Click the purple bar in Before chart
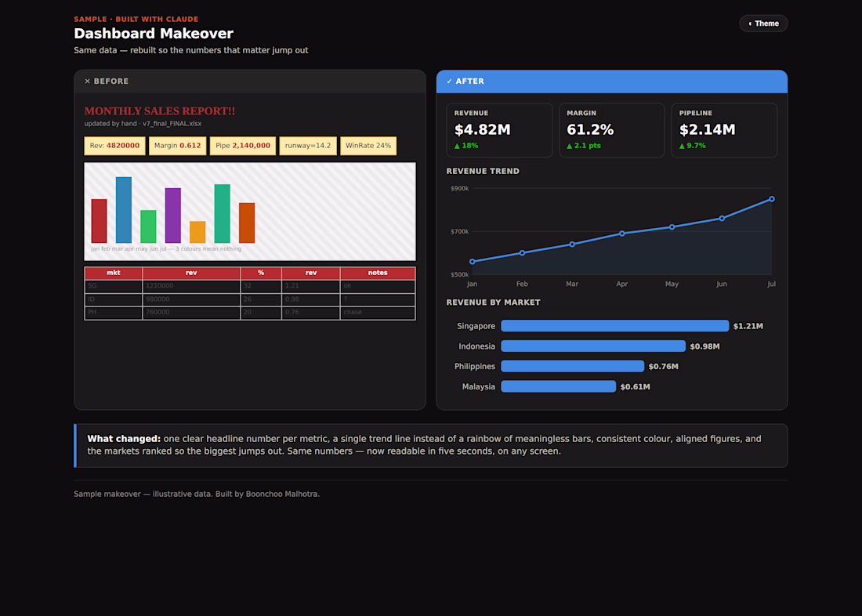Viewport: 862px width, 616px height. coord(173,216)
